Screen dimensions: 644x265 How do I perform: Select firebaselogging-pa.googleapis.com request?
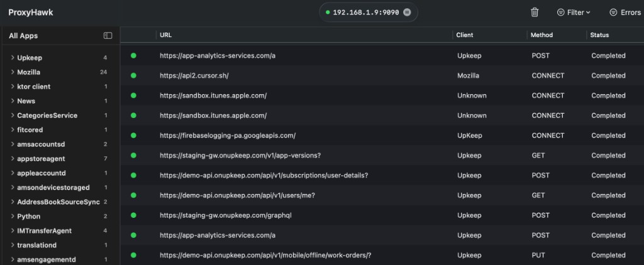tap(382, 136)
